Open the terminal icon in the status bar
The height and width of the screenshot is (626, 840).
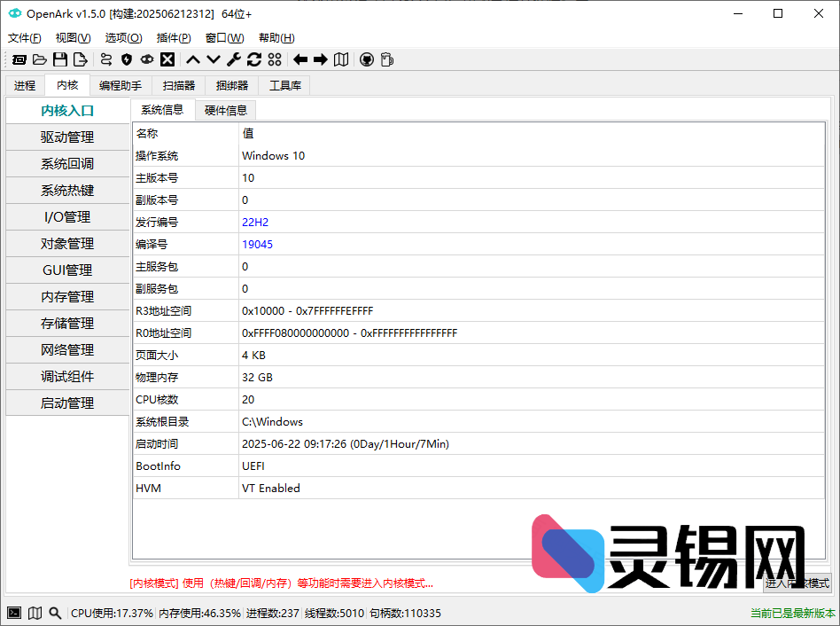coord(13,613)
